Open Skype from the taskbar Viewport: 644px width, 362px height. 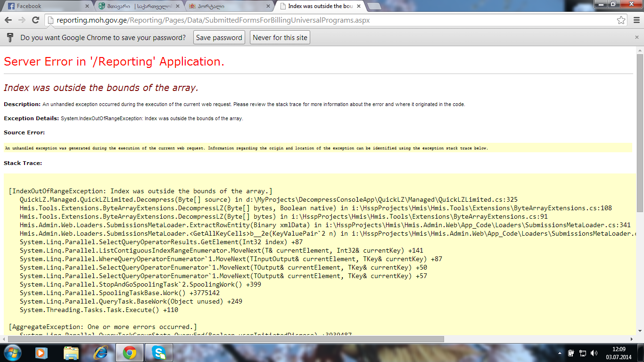pos(159,353)
